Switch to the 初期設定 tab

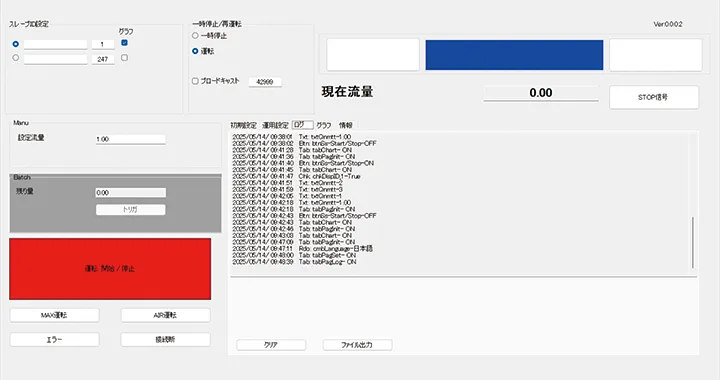[243, 125]
